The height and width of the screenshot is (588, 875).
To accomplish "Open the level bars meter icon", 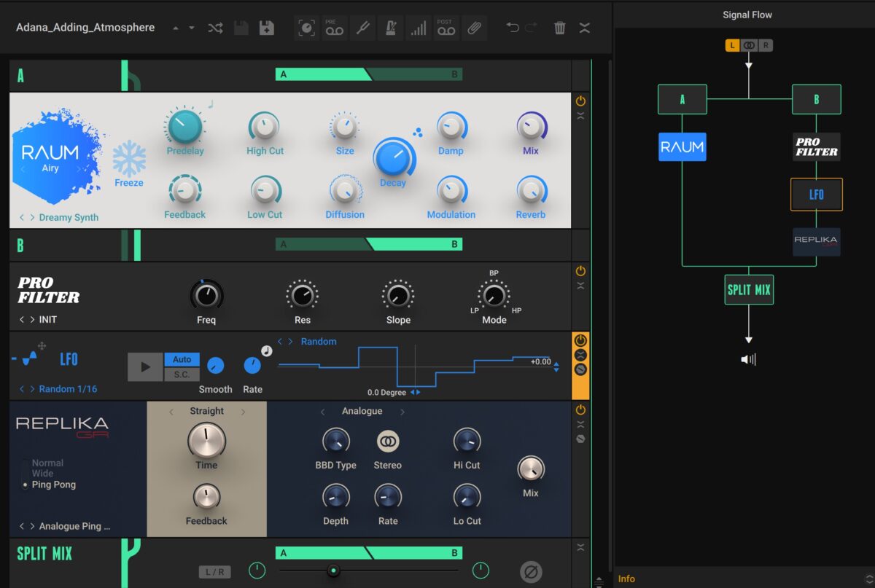I will [418, 28].
